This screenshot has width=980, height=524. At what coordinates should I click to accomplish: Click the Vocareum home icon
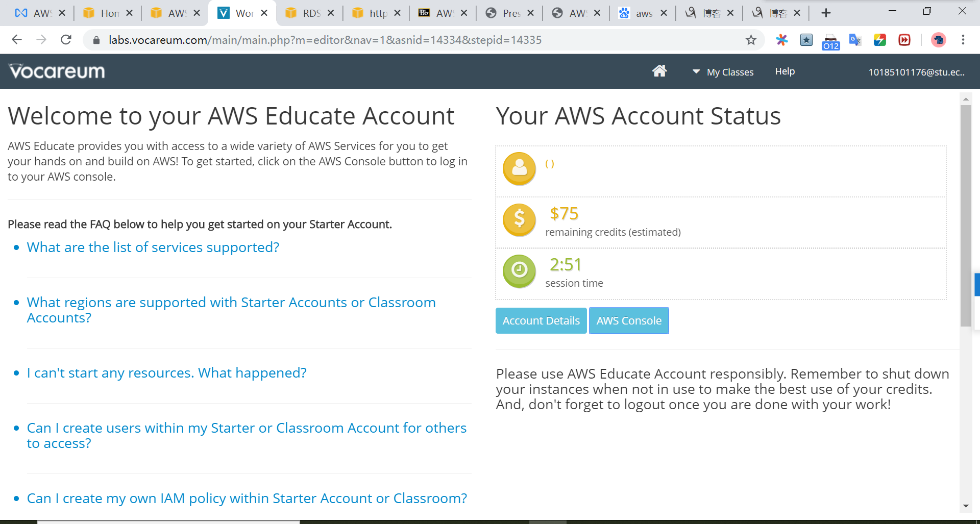tap(659, 71)
